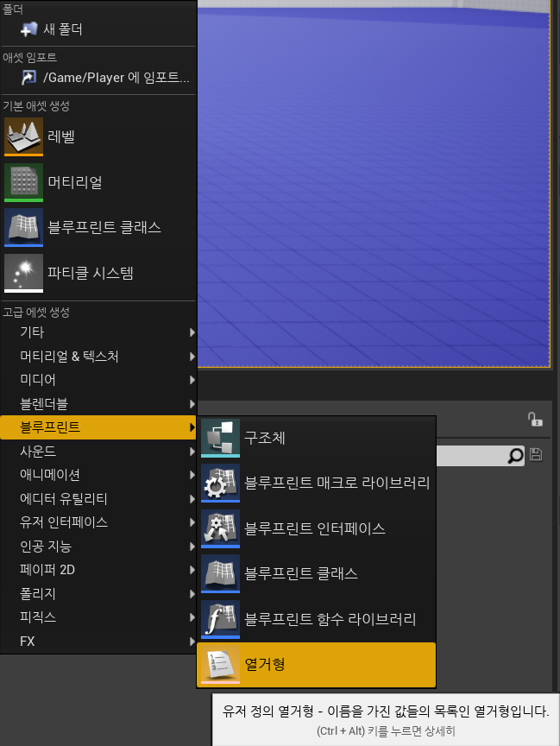Image resolution: width=560 pixels, height=746 pixels.
Task: Click the magnifier search icon in content browser
Action: pos(515,455)
